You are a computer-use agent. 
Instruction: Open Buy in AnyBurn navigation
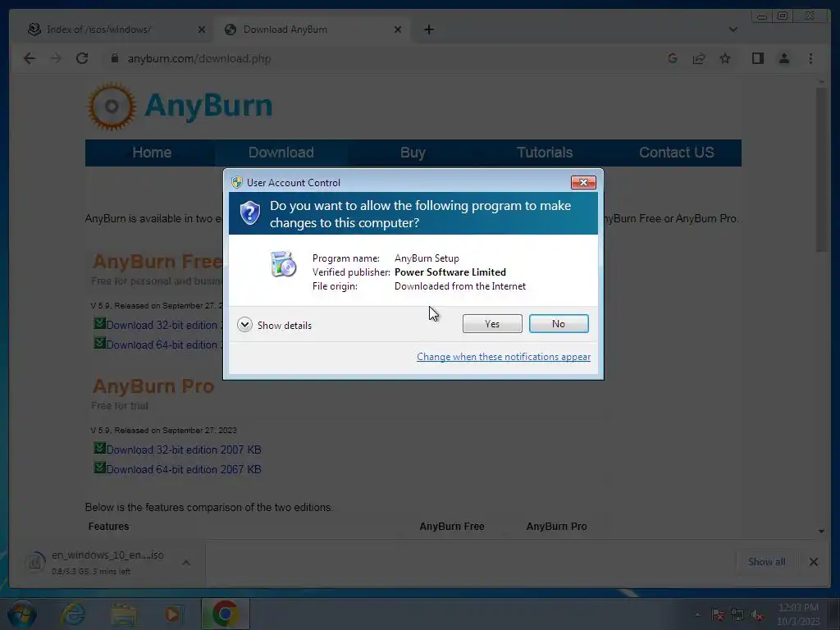(x=413, y=153)
